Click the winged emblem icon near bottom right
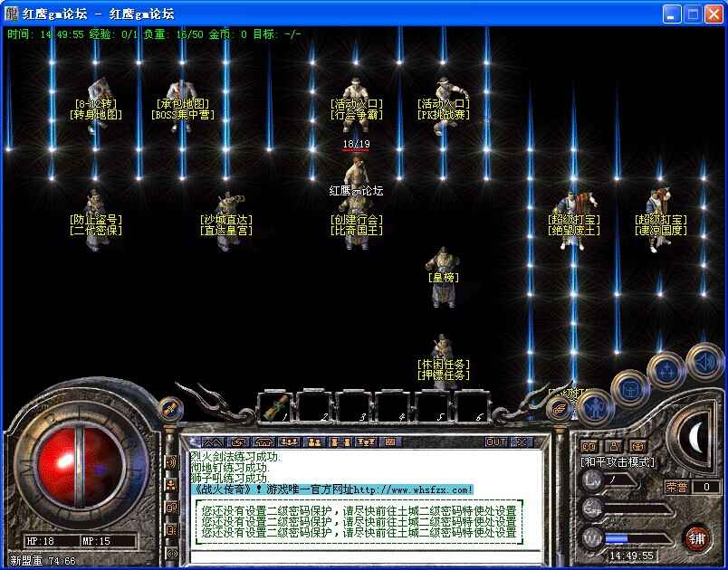 559,409
